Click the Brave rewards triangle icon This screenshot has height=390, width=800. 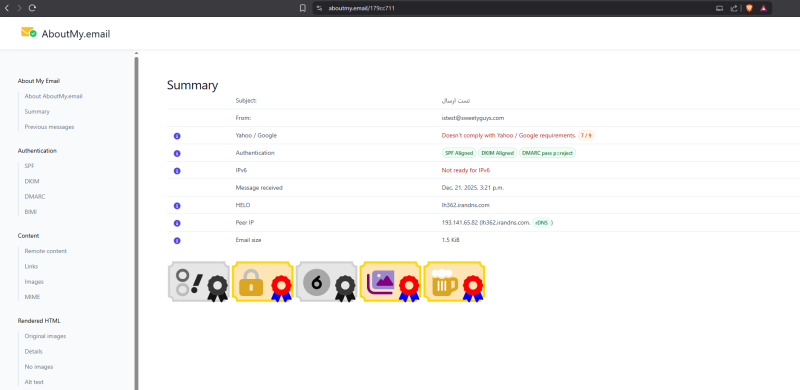coord(763,8)
